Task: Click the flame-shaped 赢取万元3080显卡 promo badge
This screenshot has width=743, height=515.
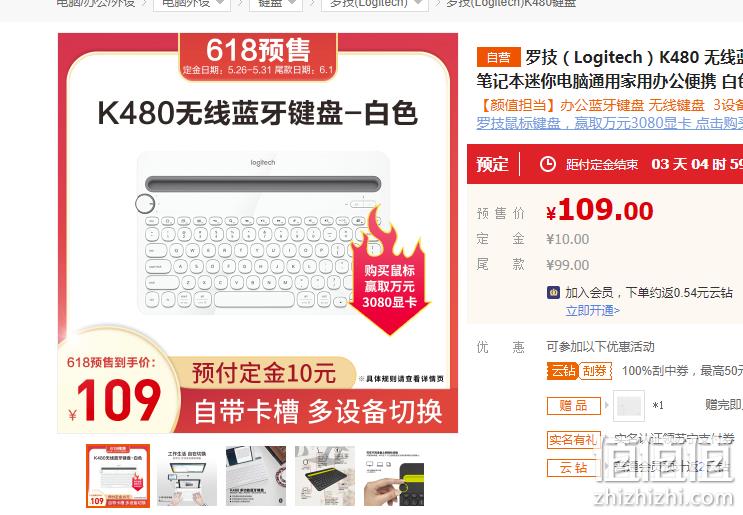Action: [389, 271]
